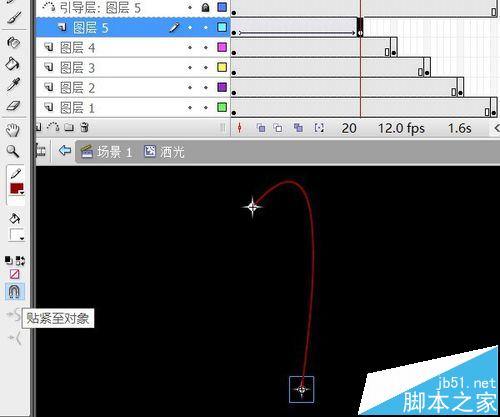This screenshot has height=417, width=500.
Task: Click the Smooth option icon
Action: coord(15,314)
